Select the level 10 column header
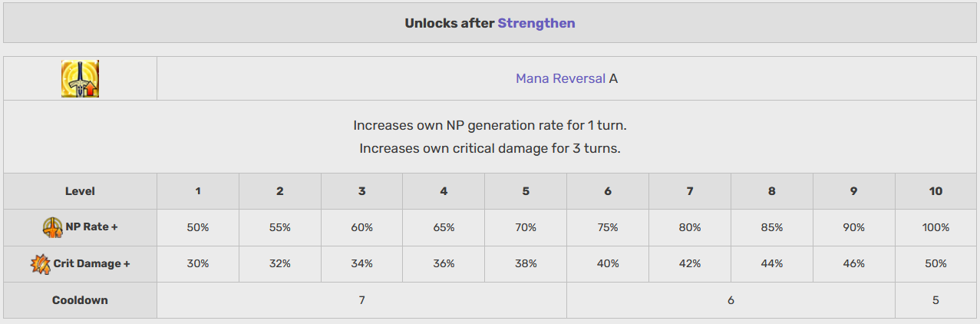The image size is (980, 324). pyautogui.click(x=935, y=191)
